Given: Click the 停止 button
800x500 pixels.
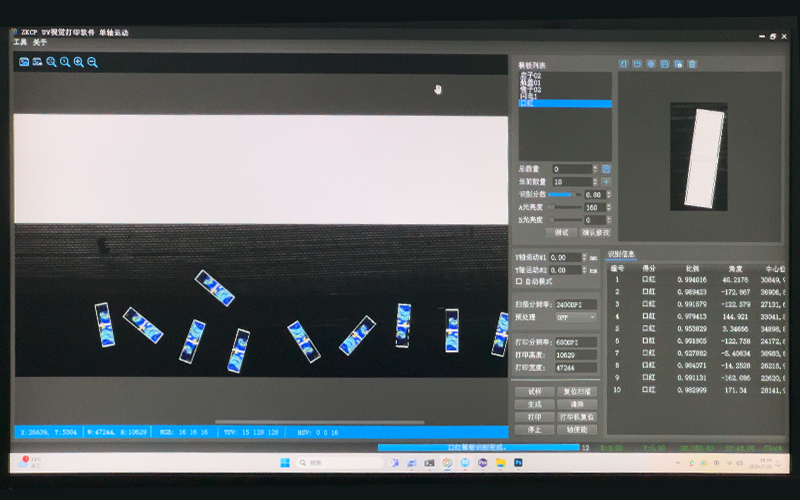Looking at the screenshot, I should click(x=534, y=430).
